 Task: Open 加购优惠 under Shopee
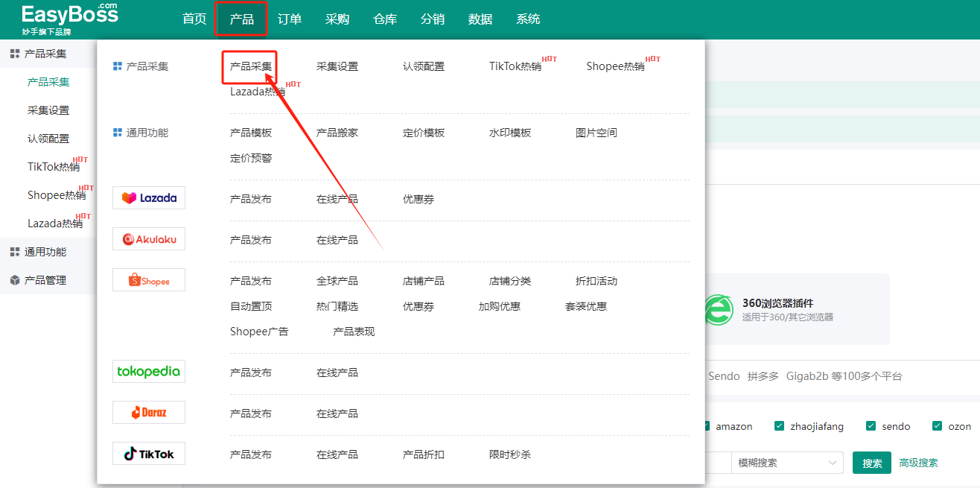pyautogui.click(x=500, y=306)
